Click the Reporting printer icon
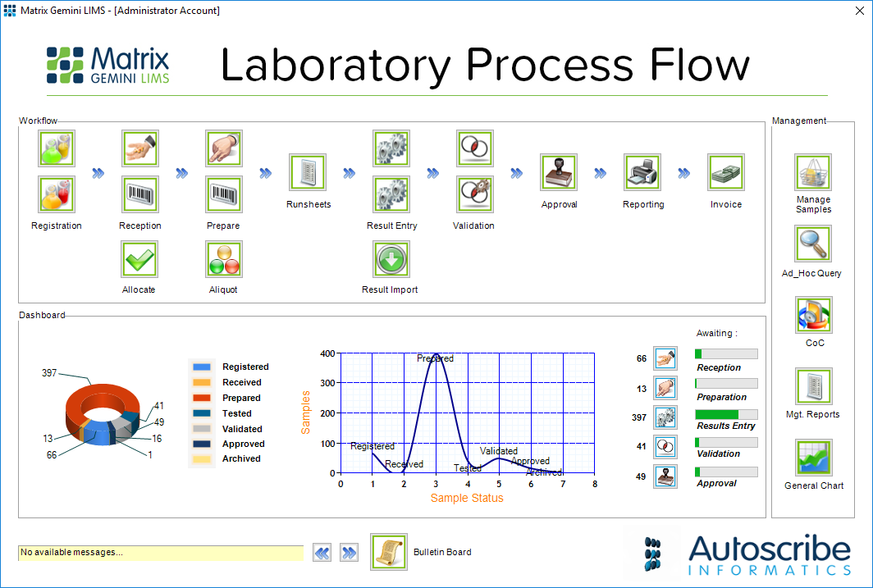873x588 pixels. [x=642, y=172]
